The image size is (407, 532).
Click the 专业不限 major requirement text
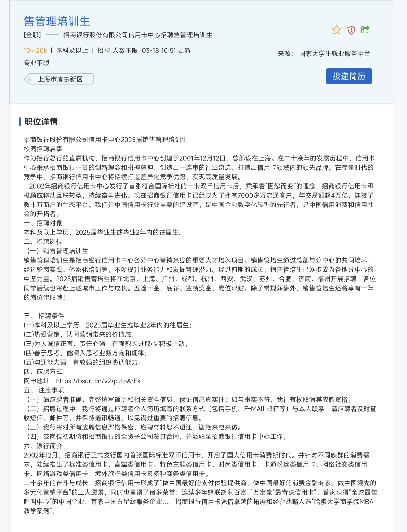coord(36,63)
